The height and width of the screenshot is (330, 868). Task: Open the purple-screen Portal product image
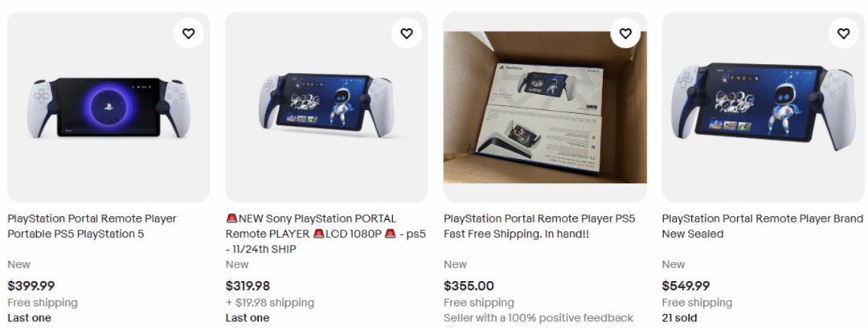[x=108, y=107]
